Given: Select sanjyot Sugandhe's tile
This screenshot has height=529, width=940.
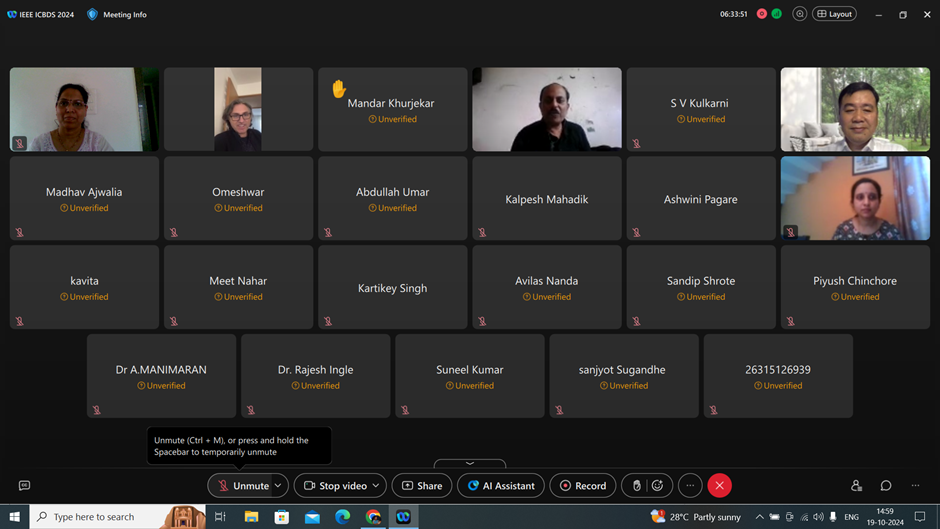Looking at the screenshot, I should 624,376.
